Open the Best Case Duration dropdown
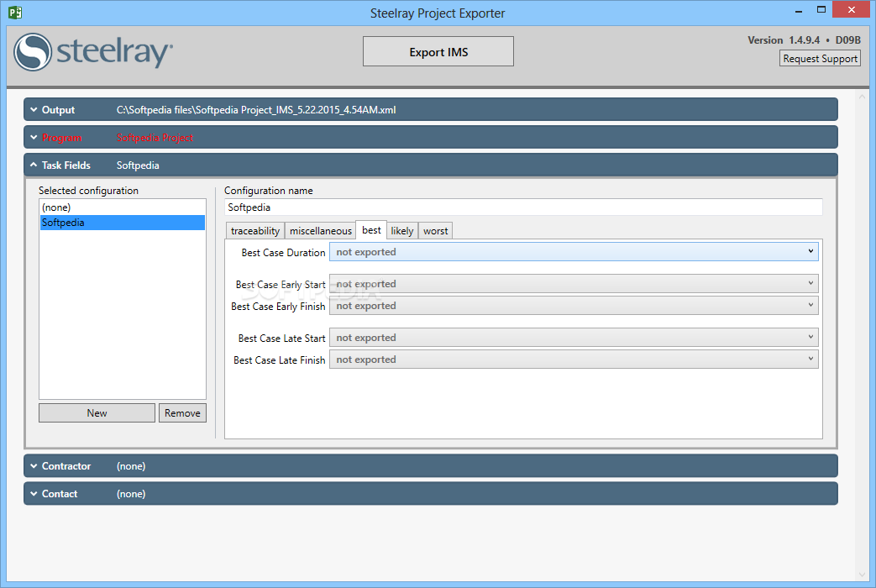876x588 pixels. click(x=574, y=252)
